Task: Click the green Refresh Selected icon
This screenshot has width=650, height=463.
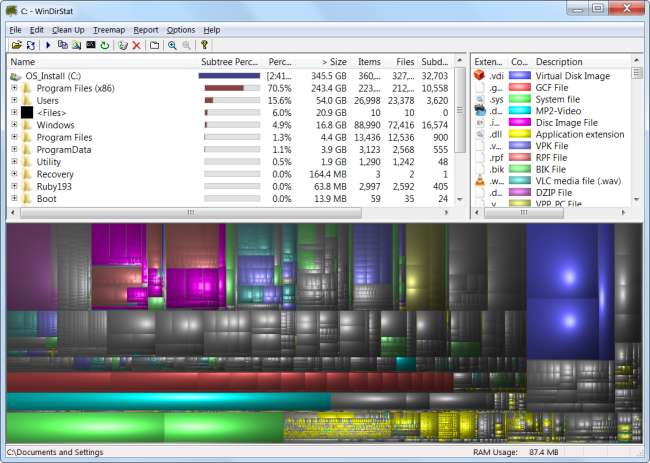Action: tap(104, 45)
